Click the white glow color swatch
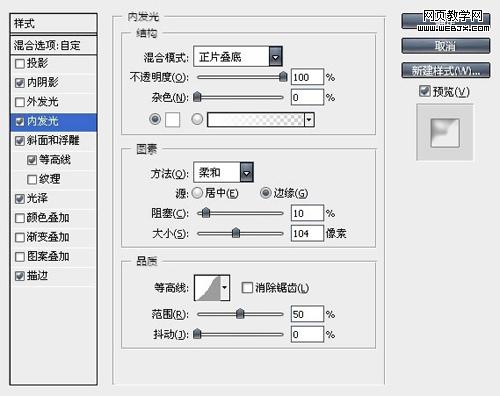Screen dimensions: 500x396 [x=173, y=119]
